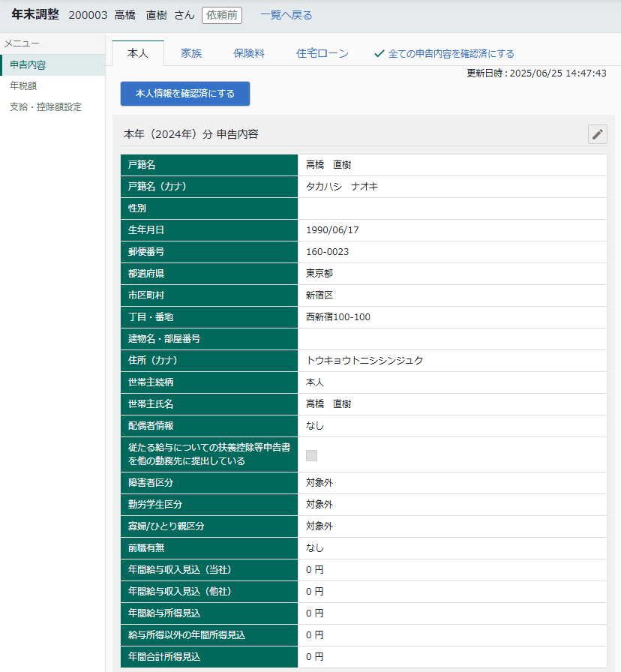Toggle the 従たる給与 declaration checkbox
Image resolution: width=621 pixels, height=672 pixels.
pyautogui.click(x=311, y=455)
